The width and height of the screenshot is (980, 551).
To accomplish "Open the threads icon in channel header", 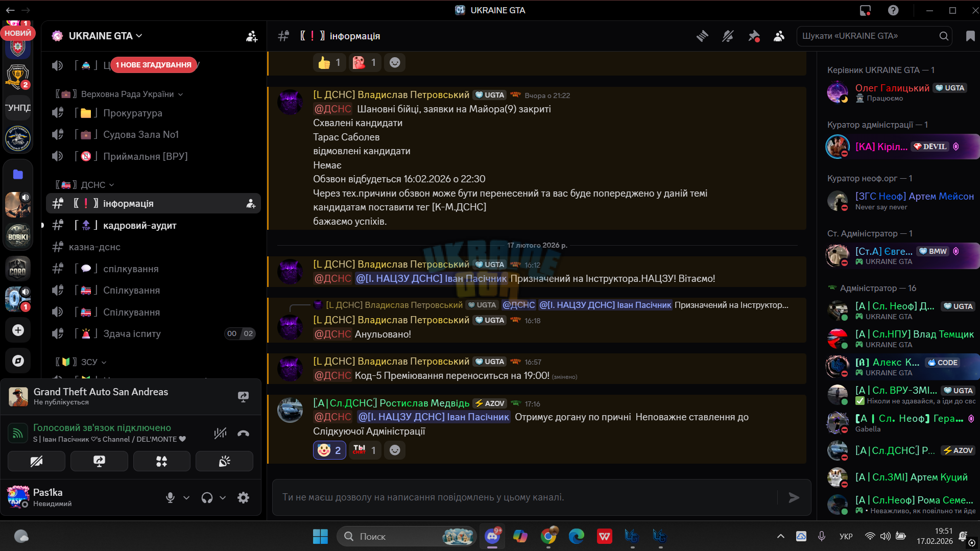I will [702, 36].
